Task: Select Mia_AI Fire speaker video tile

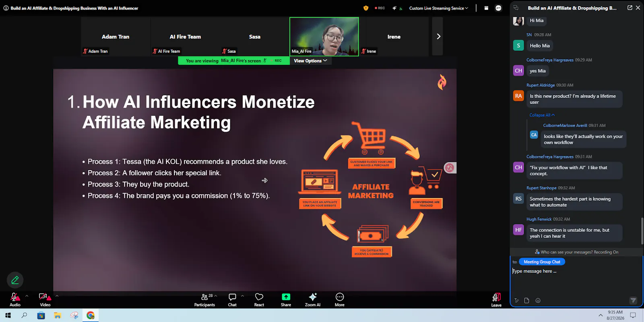Action: 324,36
